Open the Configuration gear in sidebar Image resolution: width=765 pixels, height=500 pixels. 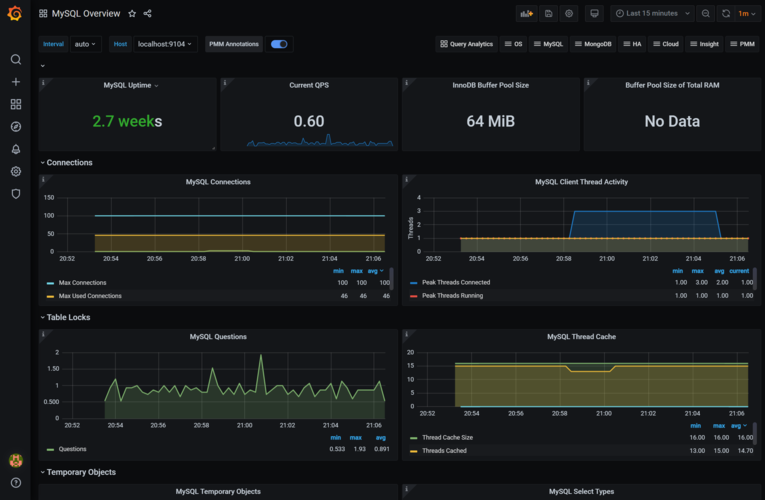[16, 172]
